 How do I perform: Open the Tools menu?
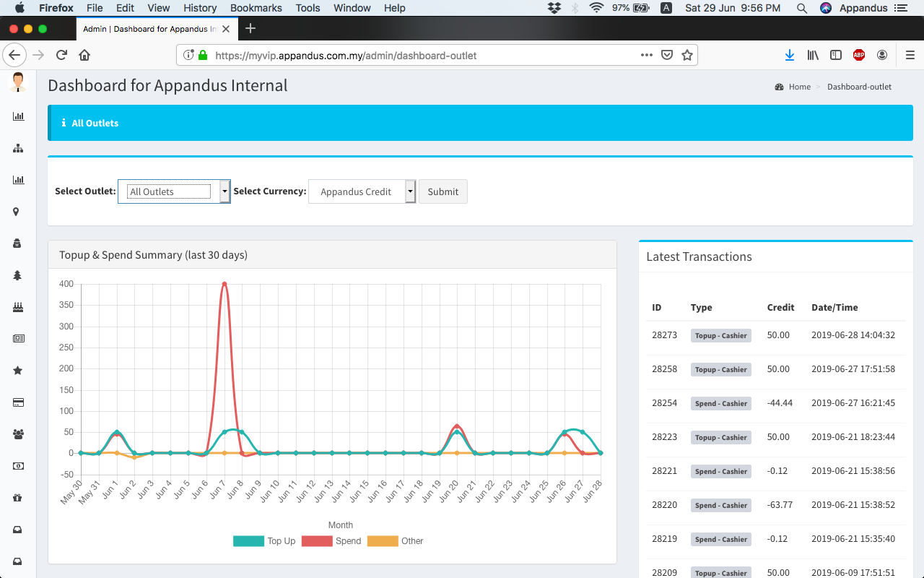(308, 8)
